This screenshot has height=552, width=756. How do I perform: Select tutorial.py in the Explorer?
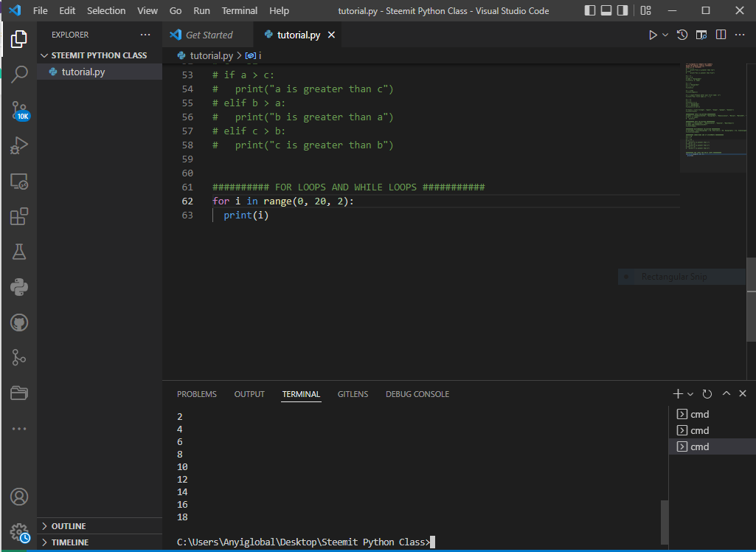(83, 72)
